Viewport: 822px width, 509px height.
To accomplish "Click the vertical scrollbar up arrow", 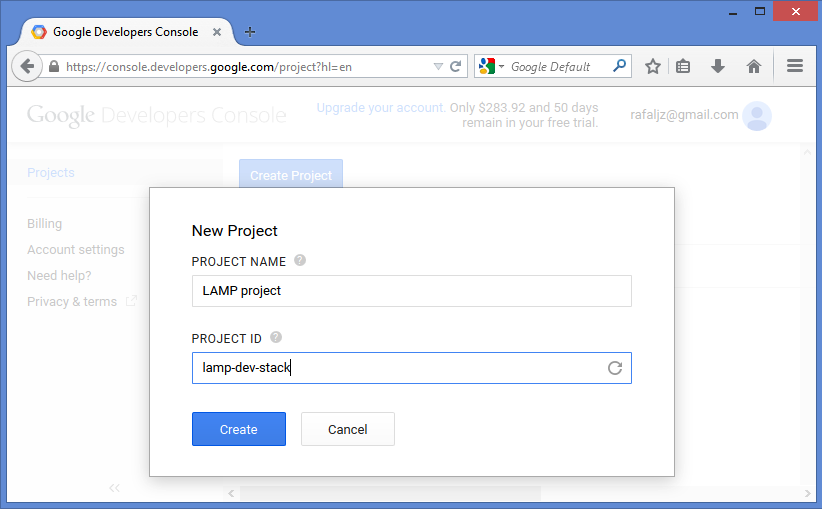I will click(807, 152).
